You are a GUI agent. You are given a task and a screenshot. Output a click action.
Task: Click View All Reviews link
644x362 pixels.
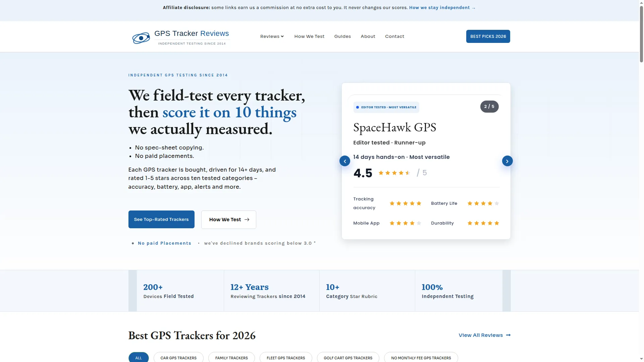[484, 335]
